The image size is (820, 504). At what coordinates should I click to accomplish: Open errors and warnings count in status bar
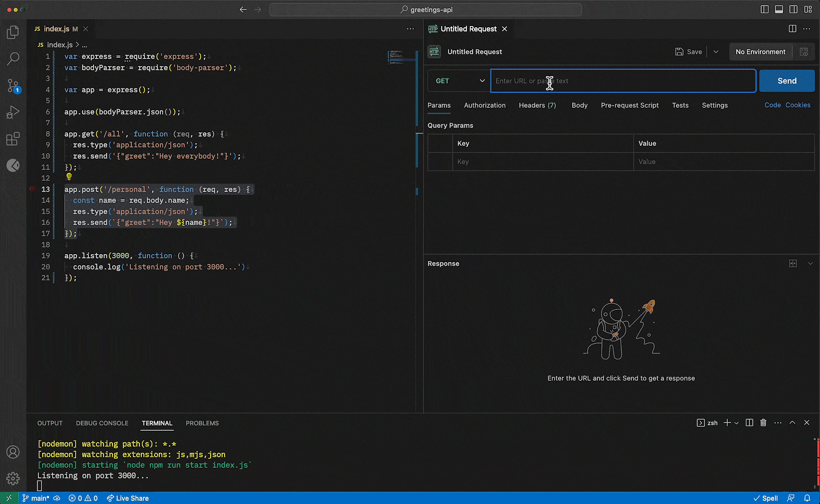click(83, 498)
